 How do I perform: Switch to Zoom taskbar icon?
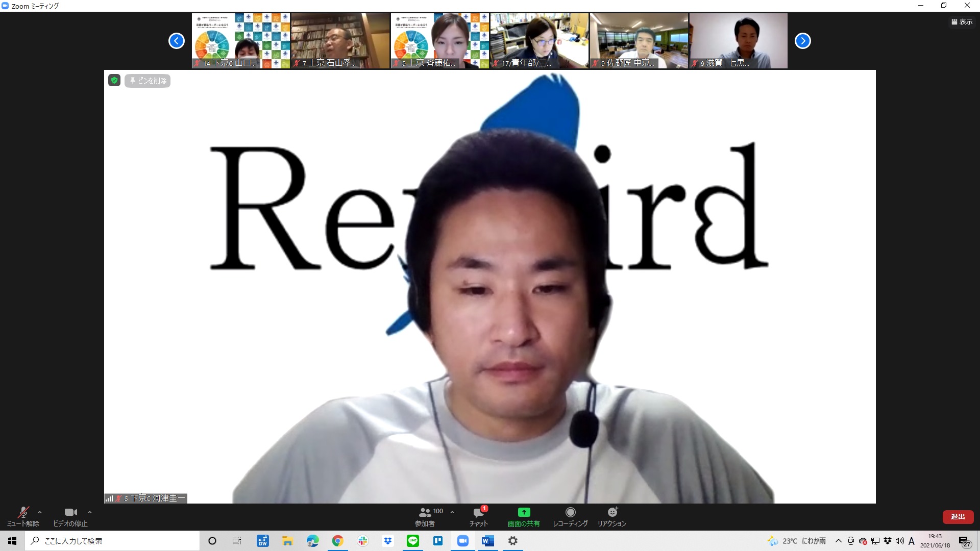pyautogui.click(x=463, y=541)
